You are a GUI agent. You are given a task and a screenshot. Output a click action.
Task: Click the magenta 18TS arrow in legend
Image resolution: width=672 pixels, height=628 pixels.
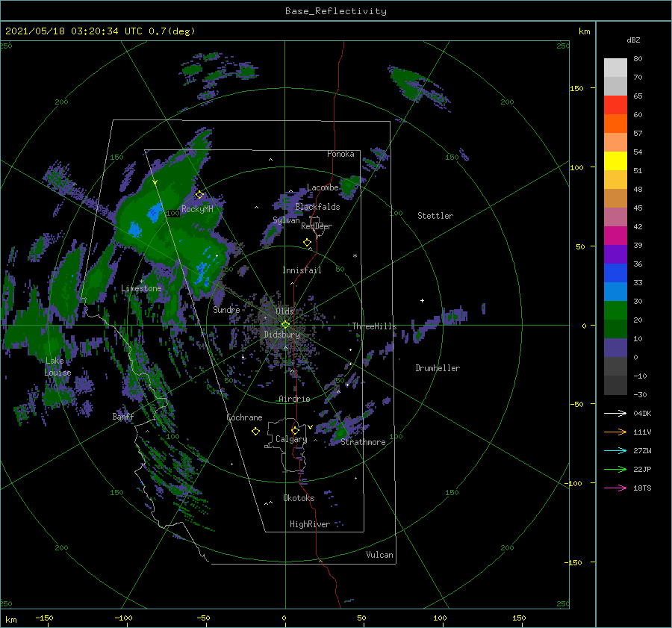coord(615,488)
